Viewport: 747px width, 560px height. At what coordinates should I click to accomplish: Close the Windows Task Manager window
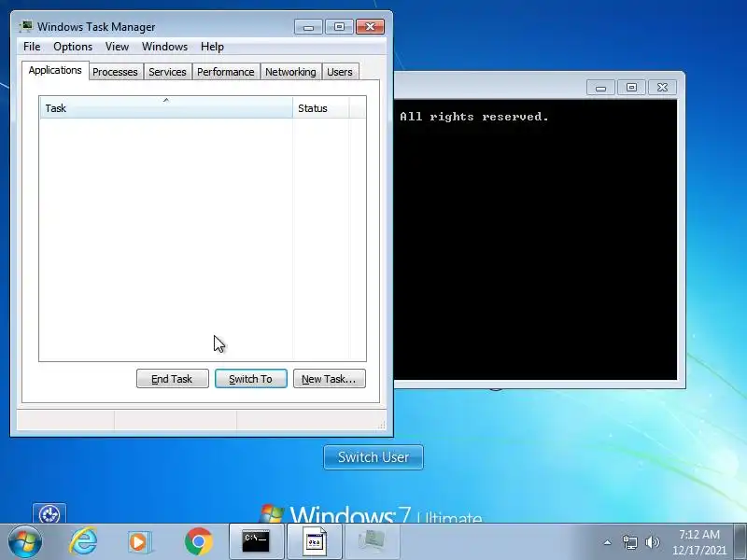pyautogui.click(x=370, y=27)
